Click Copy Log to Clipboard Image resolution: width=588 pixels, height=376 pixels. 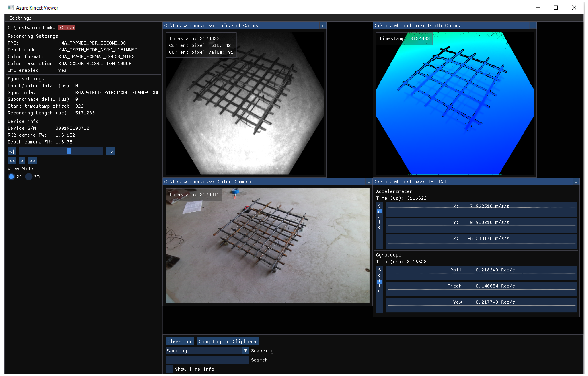(x=228, y=341)
